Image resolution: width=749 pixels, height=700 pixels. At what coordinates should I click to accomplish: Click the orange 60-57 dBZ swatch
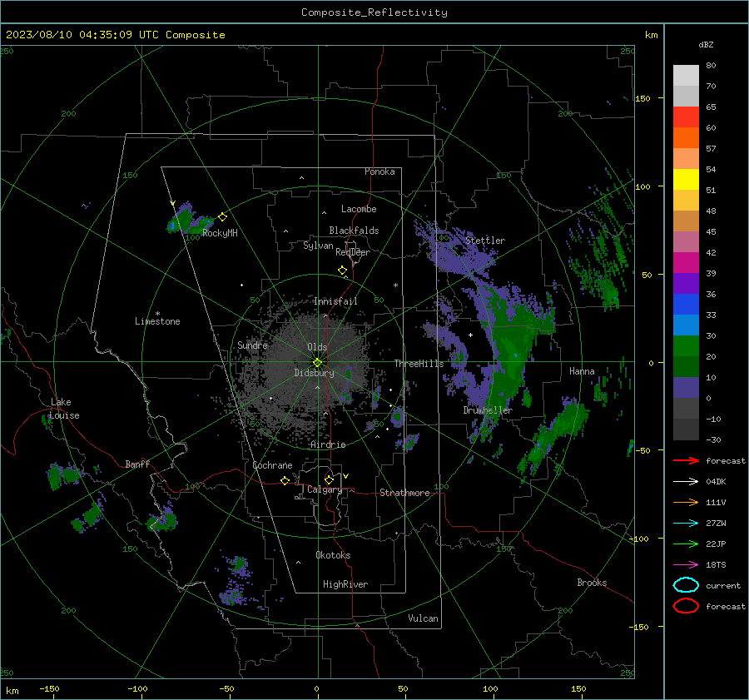pyautogui.click(x=686, y=138)
